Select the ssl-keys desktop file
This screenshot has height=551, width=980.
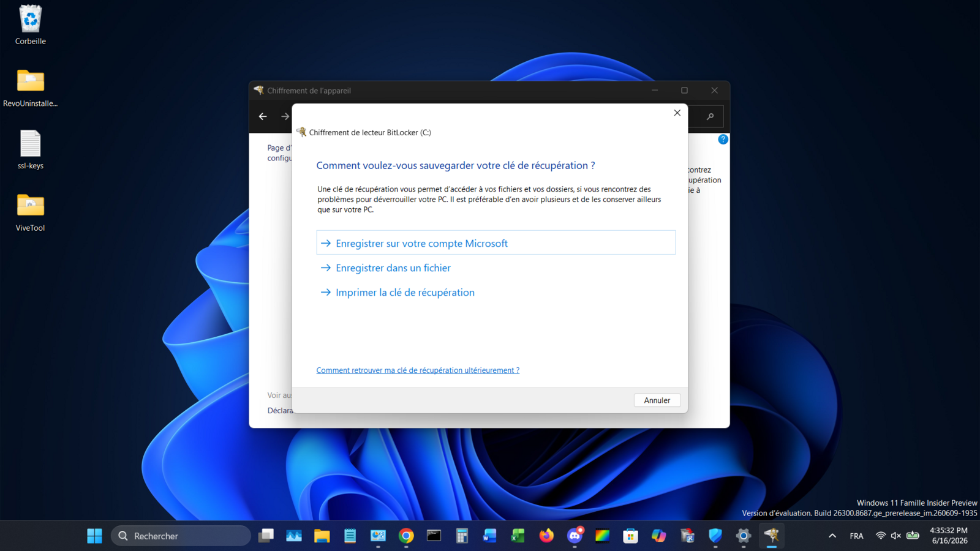(31, 150)
